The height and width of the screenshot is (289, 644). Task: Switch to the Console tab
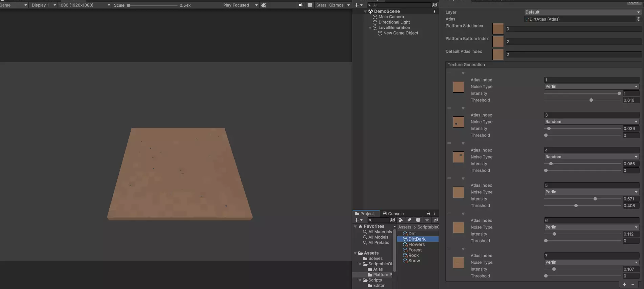393,214
